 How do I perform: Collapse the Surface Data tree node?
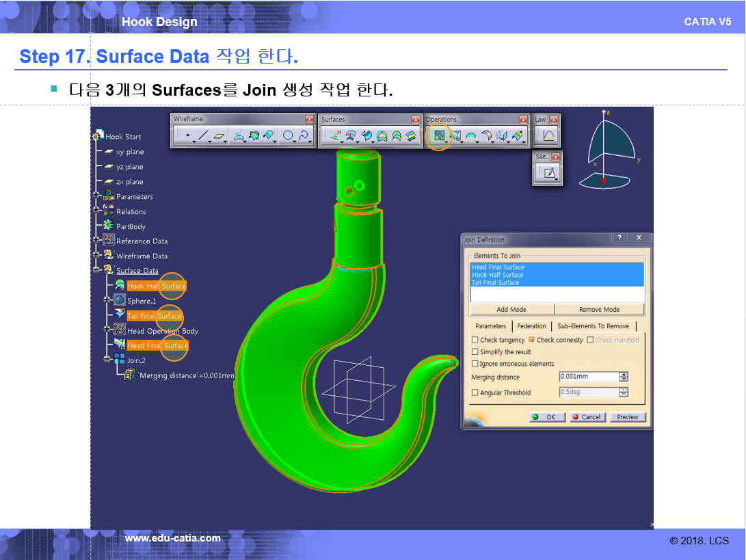pos(97,271)
